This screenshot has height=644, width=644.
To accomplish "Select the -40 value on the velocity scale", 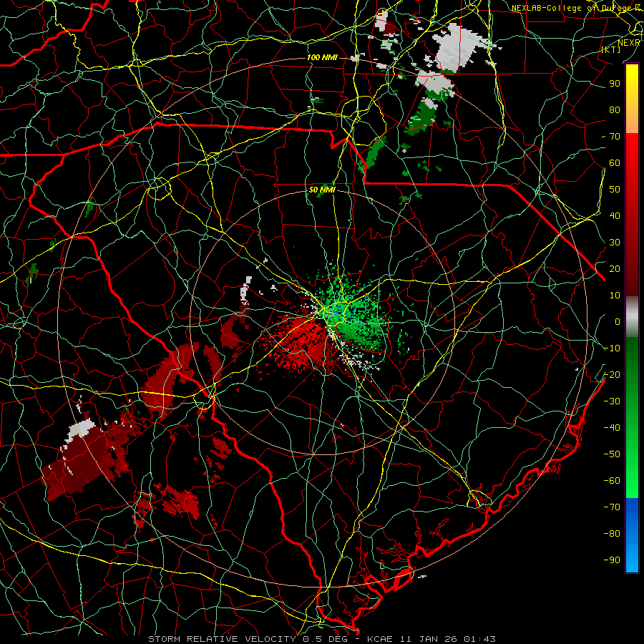I will [612, 428].
